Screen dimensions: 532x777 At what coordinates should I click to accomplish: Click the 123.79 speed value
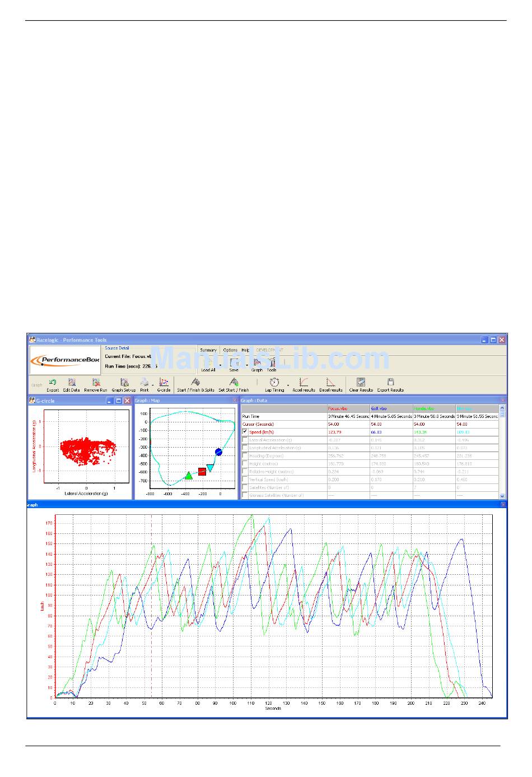point(335,432)
